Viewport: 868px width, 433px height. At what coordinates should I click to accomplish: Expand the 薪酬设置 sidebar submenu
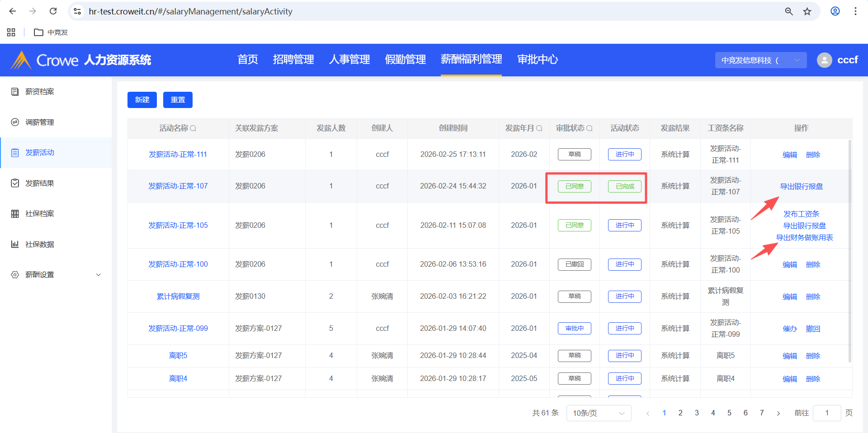98,275
